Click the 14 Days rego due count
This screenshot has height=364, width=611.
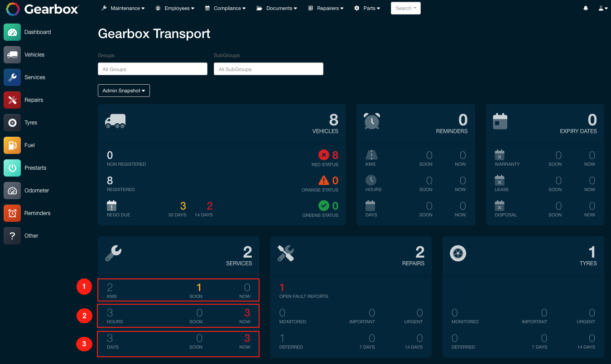(x=209, y=206)
